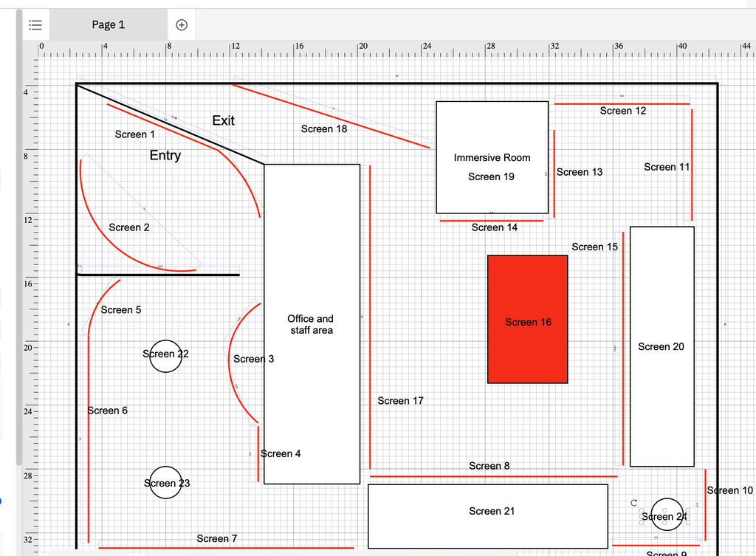Click the Exit text label
The image size is (756, 556).
click(223, 120)
